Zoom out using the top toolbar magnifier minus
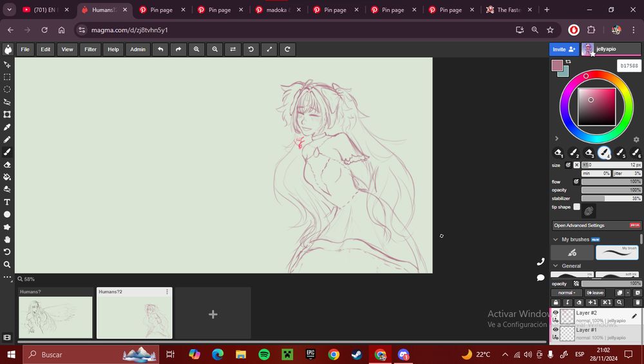The height and width of the screenshot is (364, 644). pyautogui.click(x=214, y=50)
